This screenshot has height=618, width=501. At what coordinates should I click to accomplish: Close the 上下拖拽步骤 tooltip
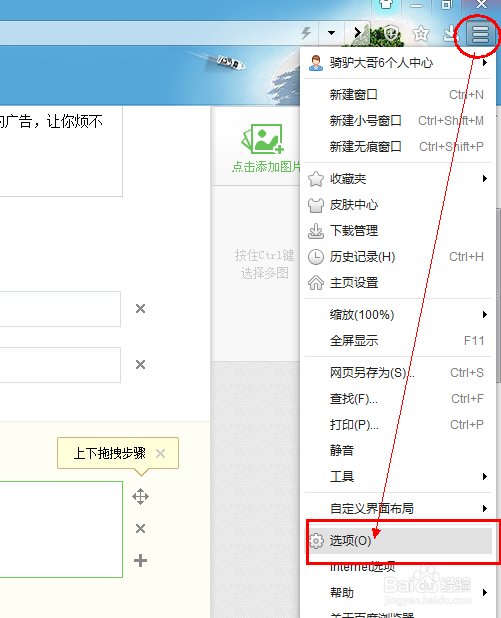[x=160, y=453]
